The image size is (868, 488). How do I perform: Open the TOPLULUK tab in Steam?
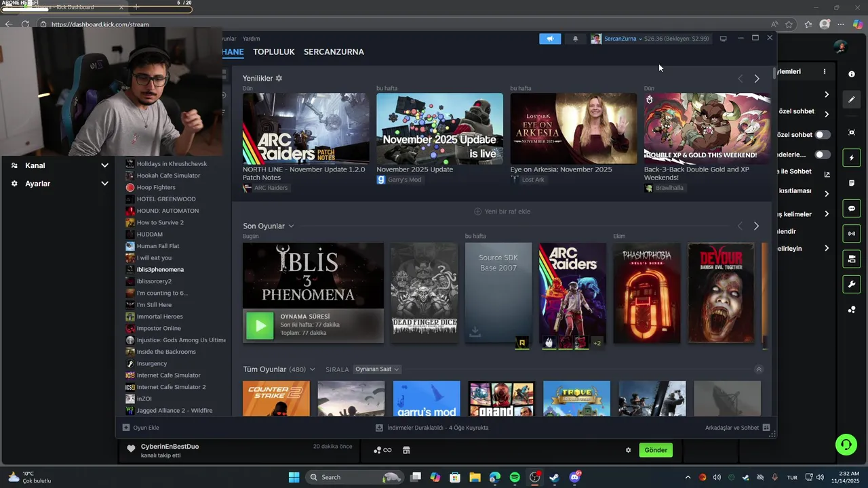click(x=274, y=52)
